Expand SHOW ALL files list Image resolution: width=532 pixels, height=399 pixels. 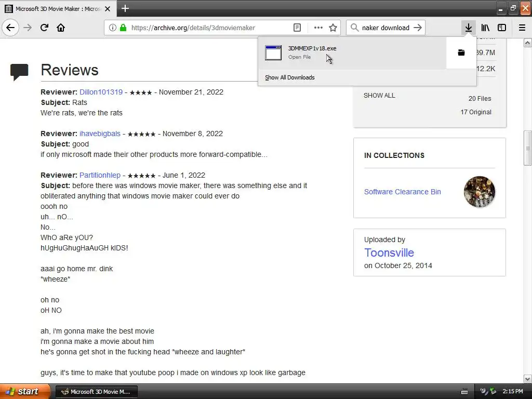379,96
